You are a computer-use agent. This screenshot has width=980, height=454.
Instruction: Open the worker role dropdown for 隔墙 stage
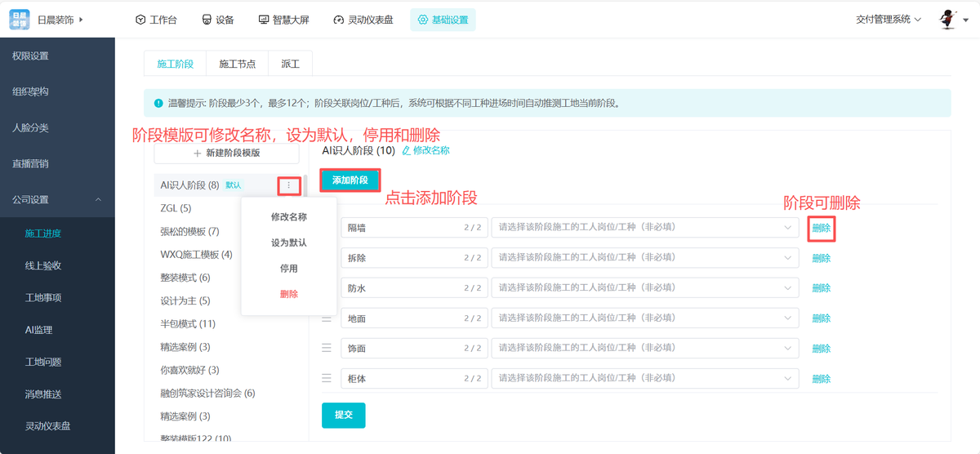(x=644, y=228)
